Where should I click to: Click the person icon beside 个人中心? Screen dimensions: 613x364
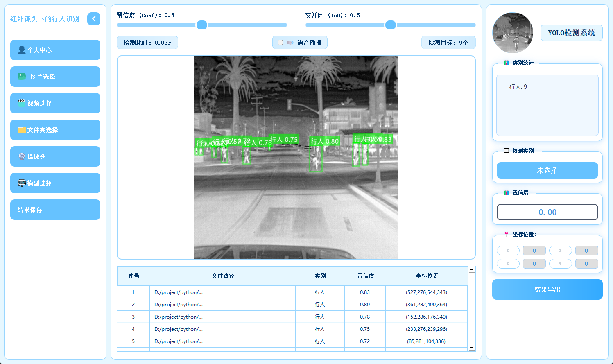point(22,50)
